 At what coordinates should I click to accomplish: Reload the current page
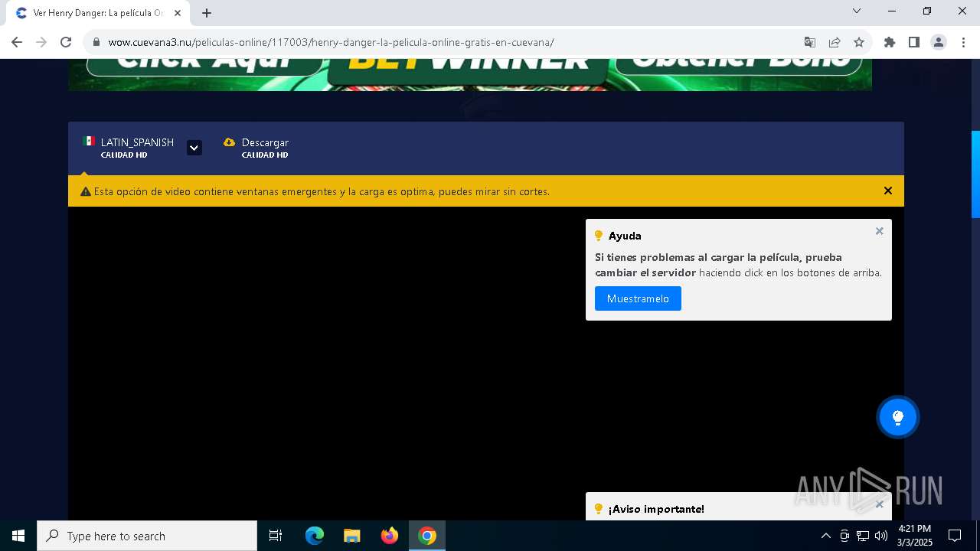[x=66, y=42]
